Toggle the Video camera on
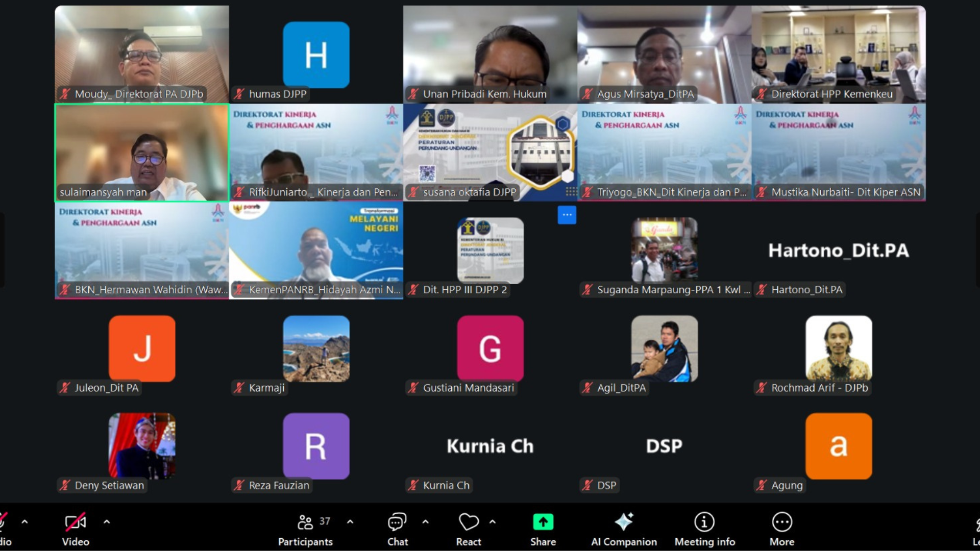Viewport: 980px width, 551px height. 76,522
